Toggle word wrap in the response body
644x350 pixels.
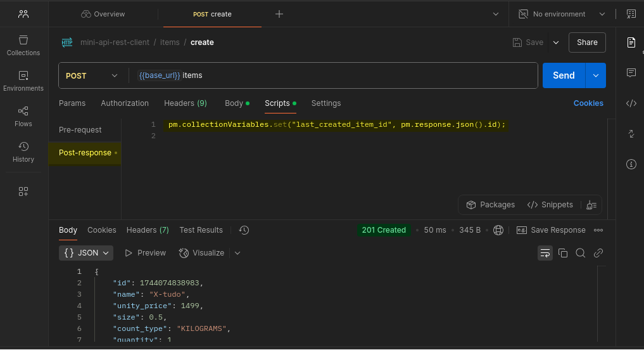coord(545,253)
